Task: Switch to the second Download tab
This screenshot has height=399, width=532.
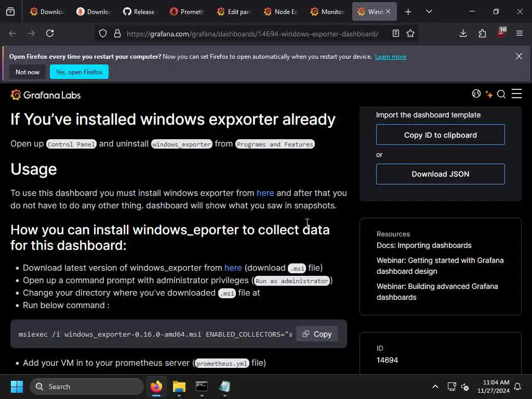Action: coord(94,11)
